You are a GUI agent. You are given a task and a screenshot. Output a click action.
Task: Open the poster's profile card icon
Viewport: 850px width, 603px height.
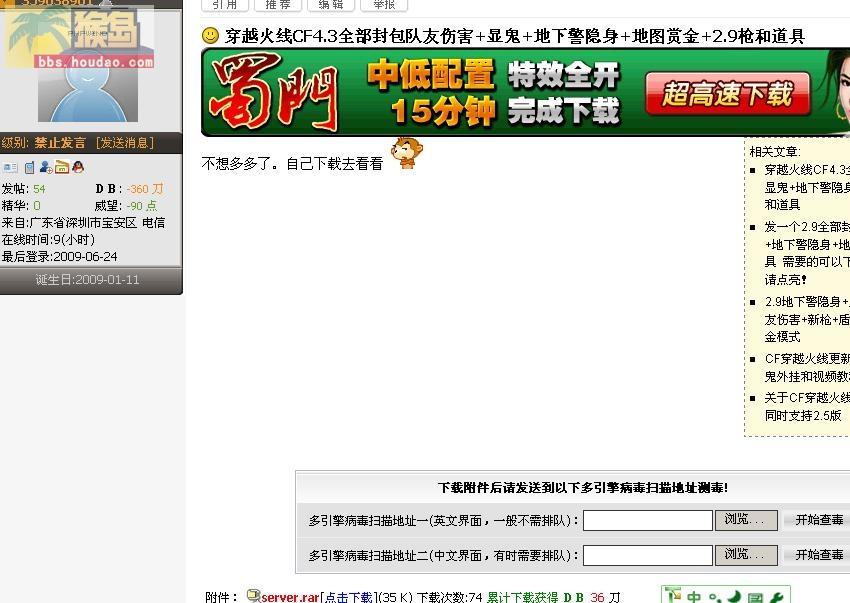tap(10, 168)
